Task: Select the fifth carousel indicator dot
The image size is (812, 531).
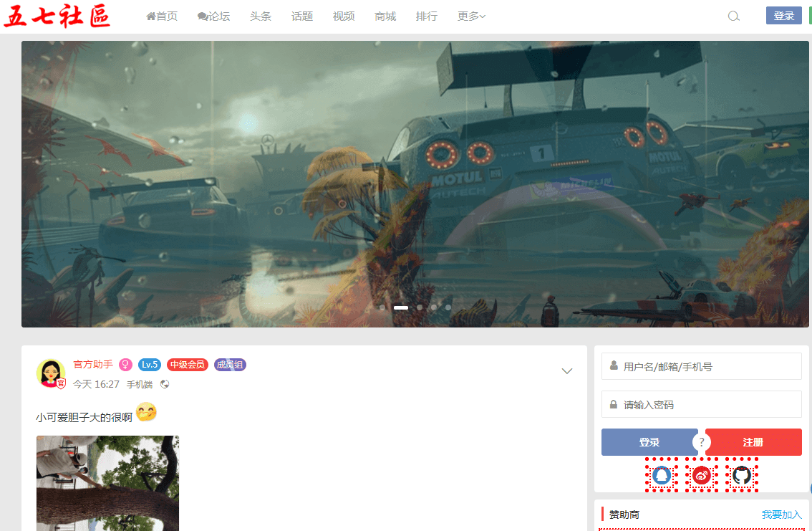Action: click(x=448, y=307)
